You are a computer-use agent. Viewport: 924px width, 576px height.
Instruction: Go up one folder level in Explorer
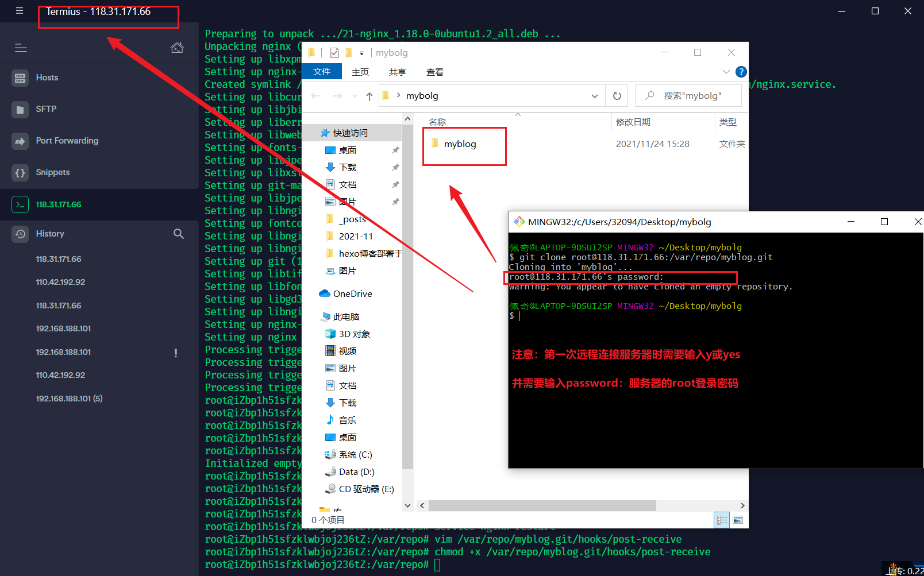tap(369, 96)
